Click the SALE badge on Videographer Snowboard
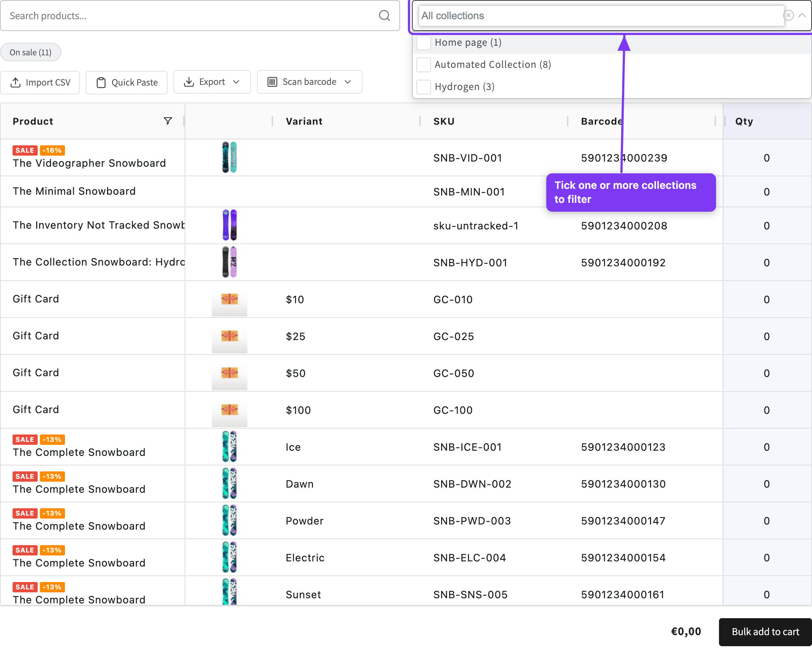Screen dimensions: 812x658 tap(25, 150)
